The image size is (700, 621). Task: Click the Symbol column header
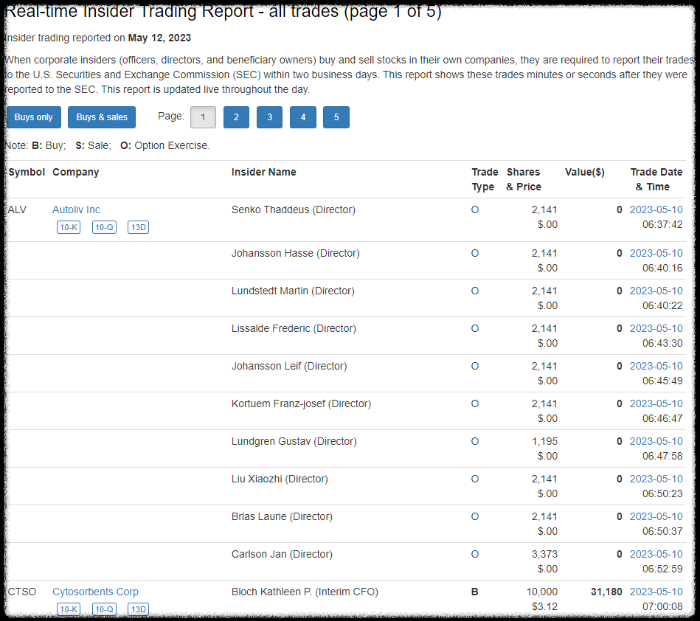[26, 172]
